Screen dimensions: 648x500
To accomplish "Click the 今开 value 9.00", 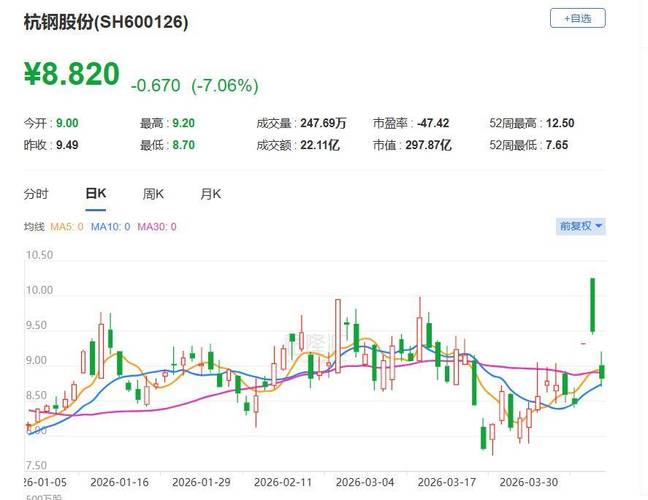I will coord(67,123).
